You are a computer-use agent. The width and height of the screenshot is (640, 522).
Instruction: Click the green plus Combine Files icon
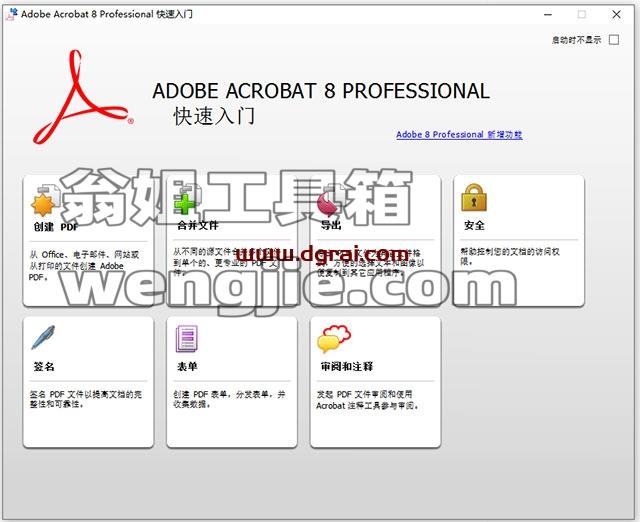pyautogui.click(x=187, y=200)
